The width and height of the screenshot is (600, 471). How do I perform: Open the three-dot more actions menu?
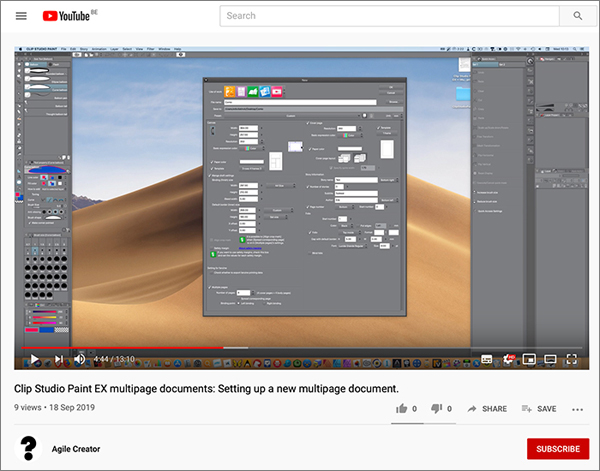(577, 409)
